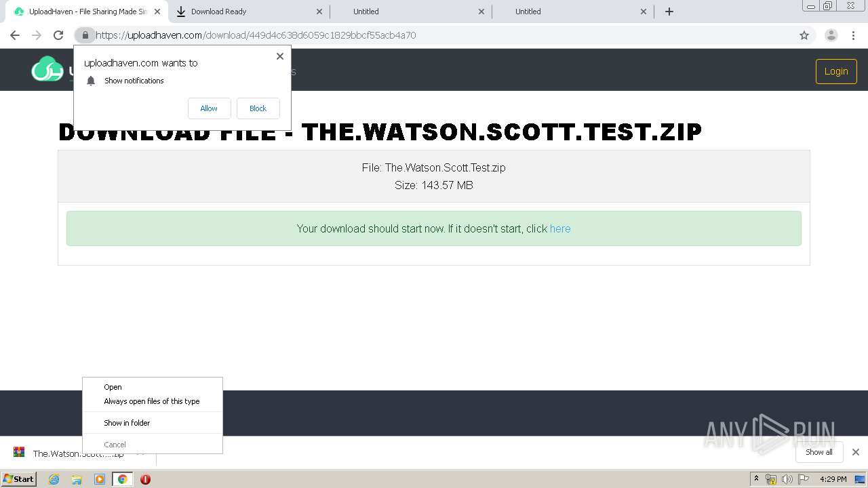Close the Download Ready tab
Screen dimensions: 868x488
point(319,12)
